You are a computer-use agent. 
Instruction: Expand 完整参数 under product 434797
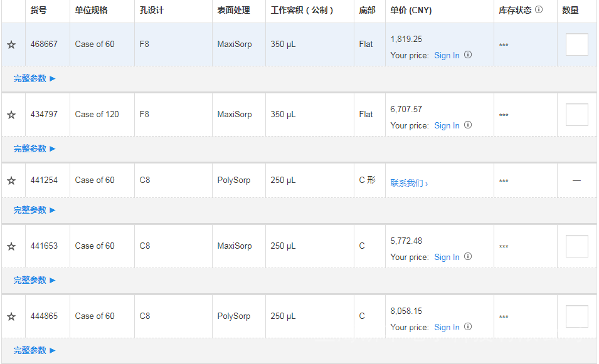34,149
